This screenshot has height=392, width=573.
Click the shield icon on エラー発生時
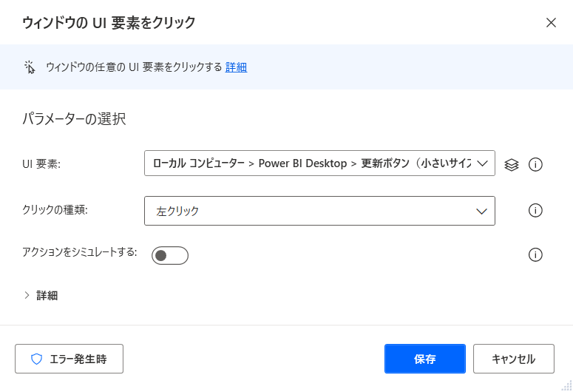36,359
